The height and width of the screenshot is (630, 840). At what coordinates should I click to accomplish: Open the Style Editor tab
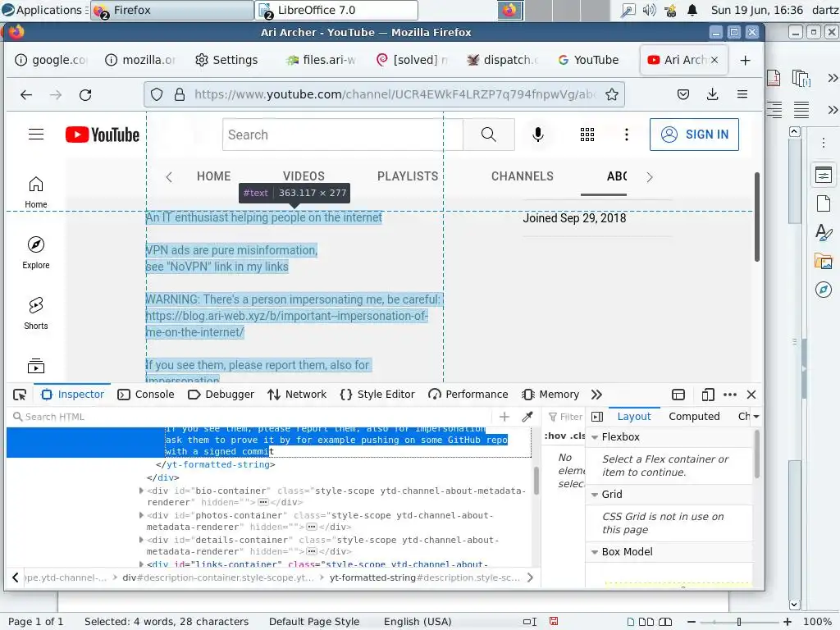click(x=377, y=395)
